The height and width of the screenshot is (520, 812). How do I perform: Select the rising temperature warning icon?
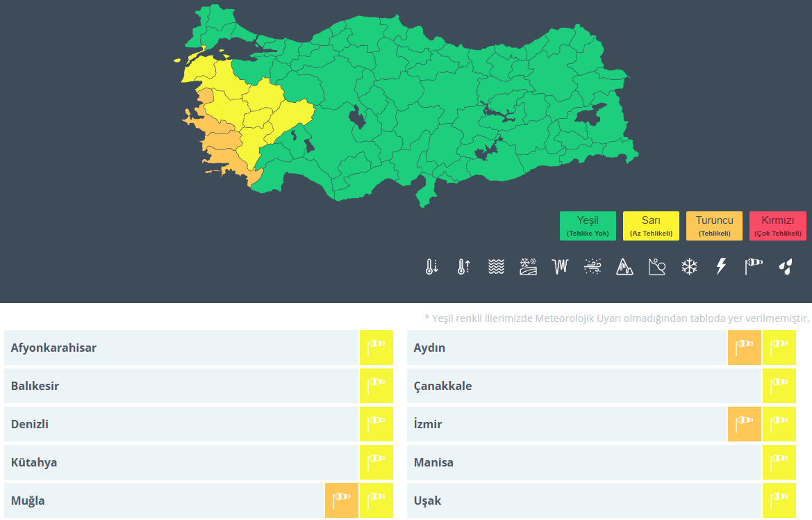(464, 266)
